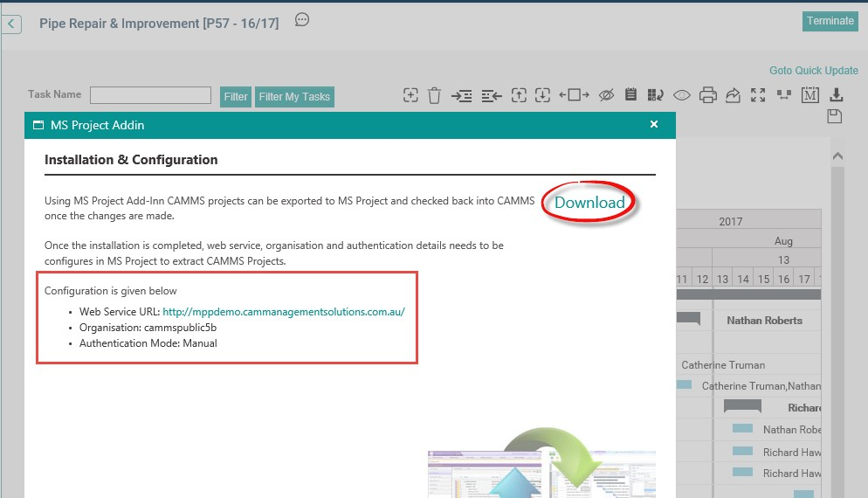Click the project title Pipe Repair & Improvement
The height and width of the screenshot is (498, 868).
(x=159, y=24)
